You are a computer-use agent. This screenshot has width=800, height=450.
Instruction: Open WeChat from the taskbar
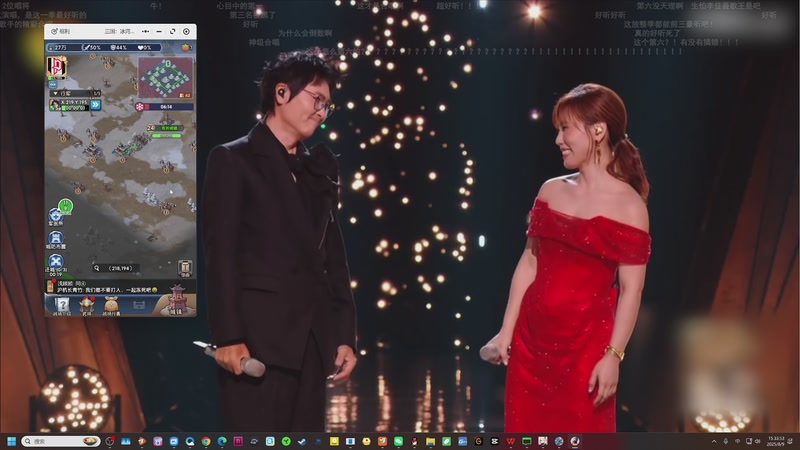[398, 441]
